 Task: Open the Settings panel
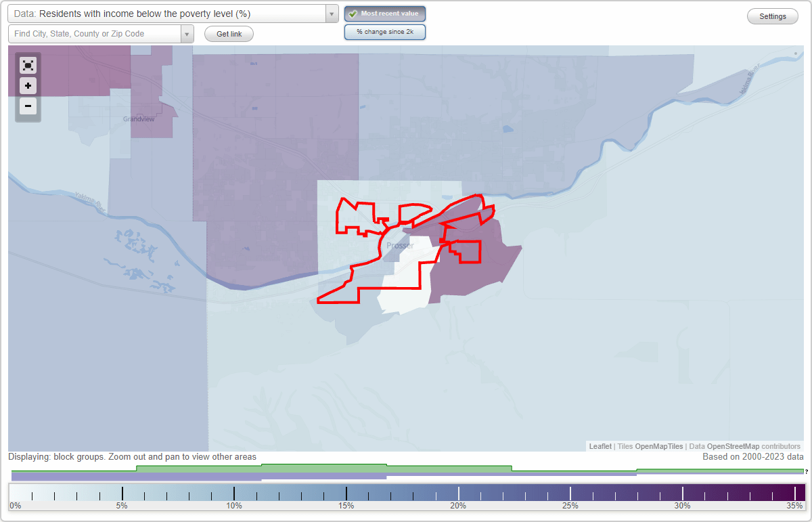click(772, 16)
